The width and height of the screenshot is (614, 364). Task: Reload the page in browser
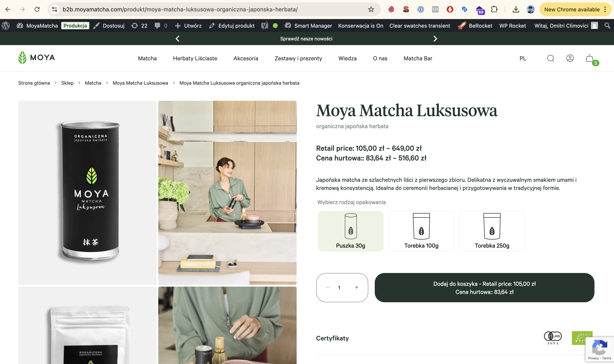click(37, 10)
